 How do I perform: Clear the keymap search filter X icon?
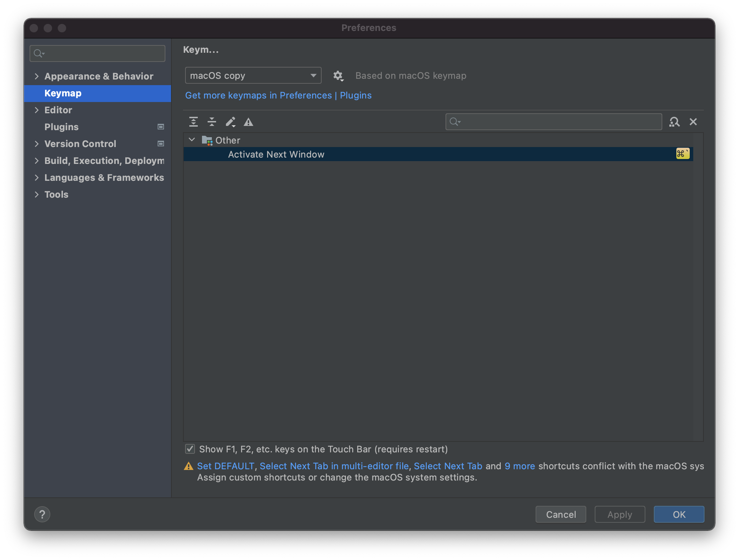pos(693,122)
